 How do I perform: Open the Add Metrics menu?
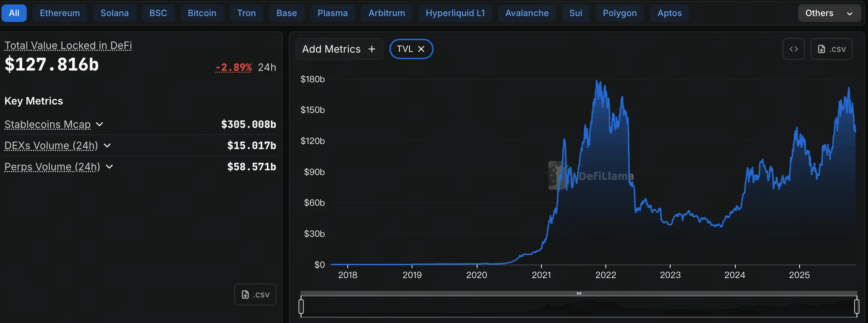click(339, 49)
